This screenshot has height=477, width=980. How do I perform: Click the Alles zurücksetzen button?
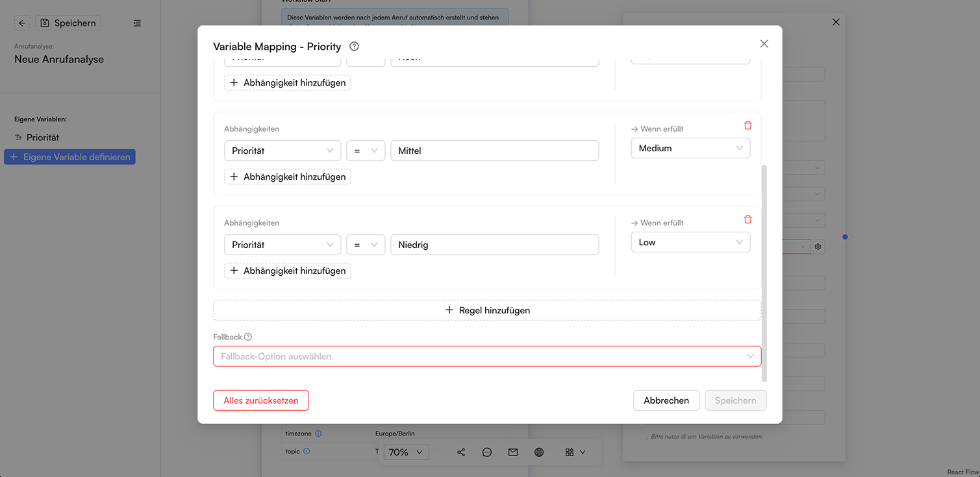tap(261, 400)
